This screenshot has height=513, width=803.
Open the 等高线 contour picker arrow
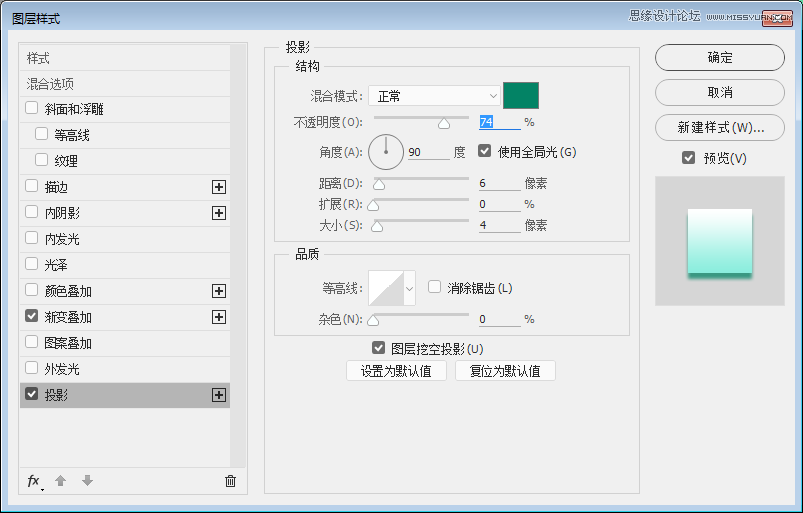coord(409,288)
